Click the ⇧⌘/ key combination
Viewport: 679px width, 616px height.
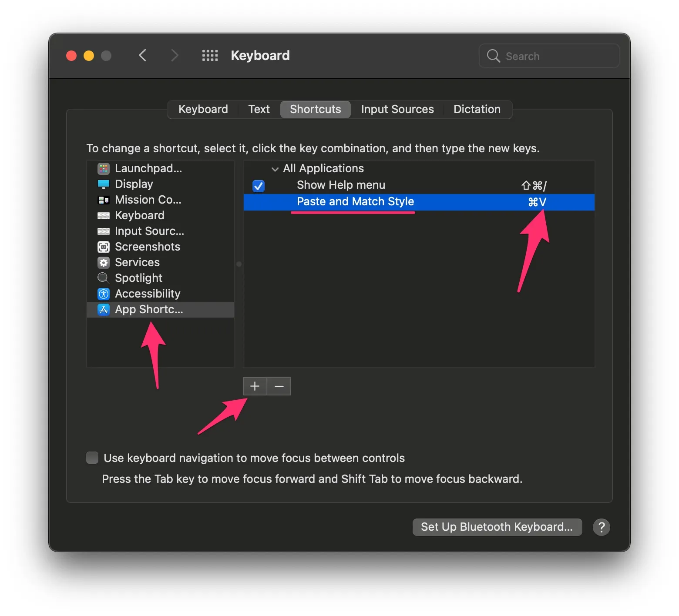pyautogui.click(x=534, y=186)
